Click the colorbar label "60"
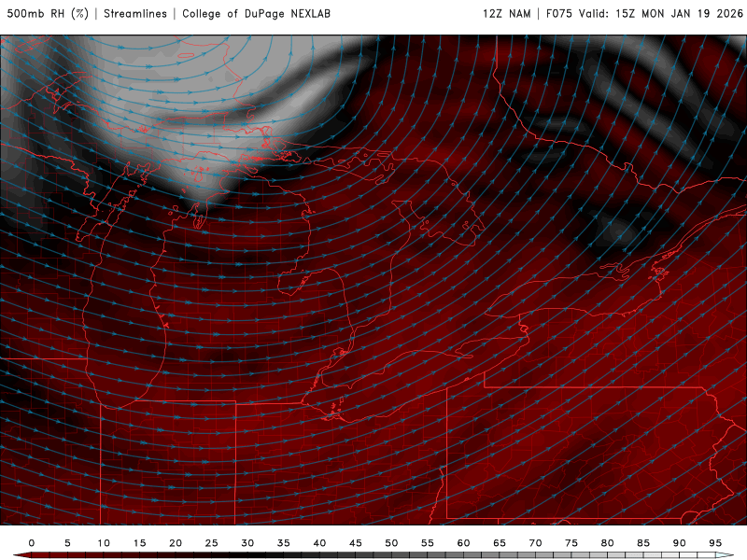The width and height of the screenshot is (747, 560). tap(463, 543)
